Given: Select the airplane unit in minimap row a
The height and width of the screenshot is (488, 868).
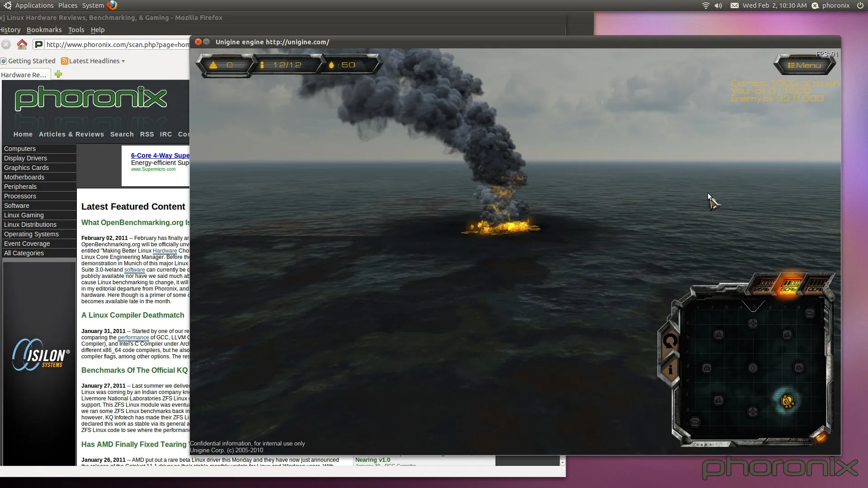Looking at the screenshot, I should tap(753, 323).
